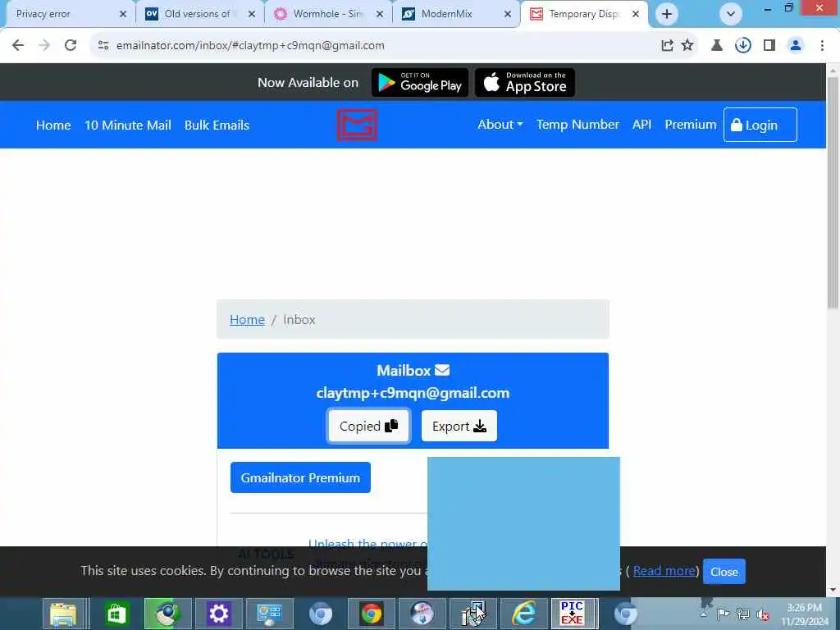Open Chrome Labs flask icon
This screenshot has height=630, width=840.
717,46
